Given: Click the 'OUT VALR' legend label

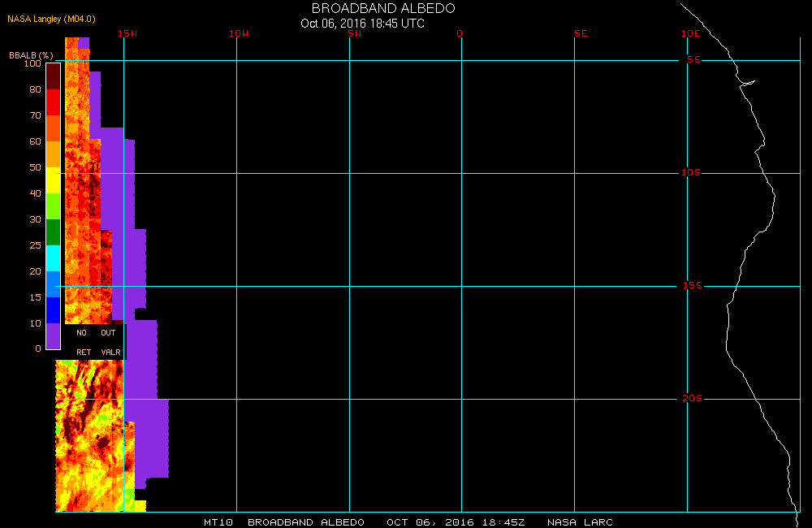Looking at the screenshot, I should click(110, 343).
